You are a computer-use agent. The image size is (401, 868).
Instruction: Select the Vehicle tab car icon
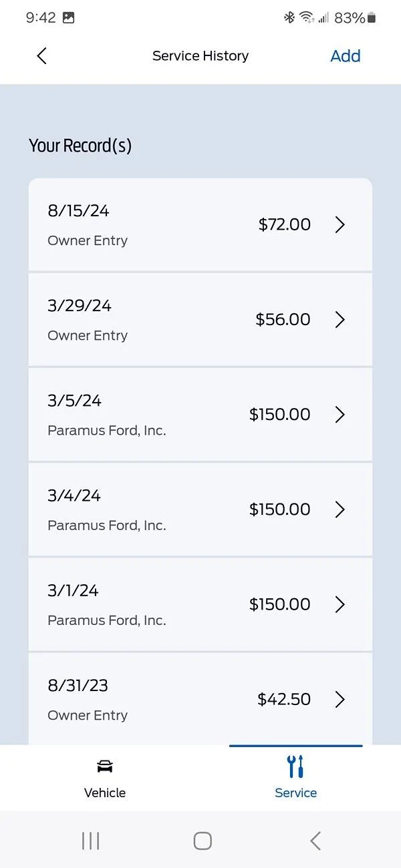click(105, 765)
